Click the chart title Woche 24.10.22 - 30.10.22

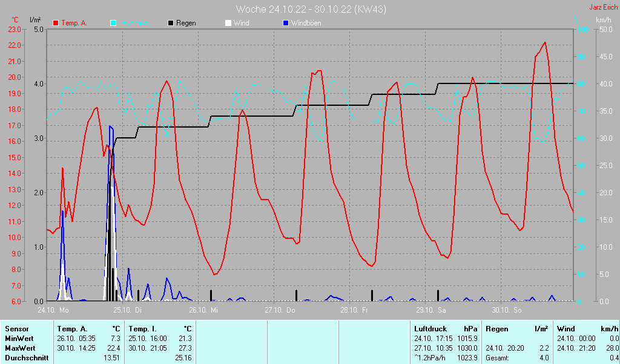pos(311,9)
